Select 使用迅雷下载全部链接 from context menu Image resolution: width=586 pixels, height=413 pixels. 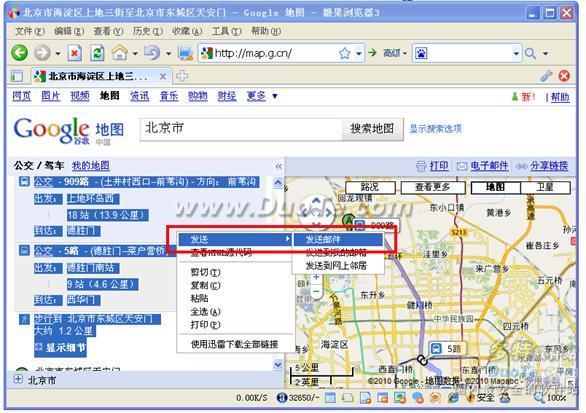(235, 344)
